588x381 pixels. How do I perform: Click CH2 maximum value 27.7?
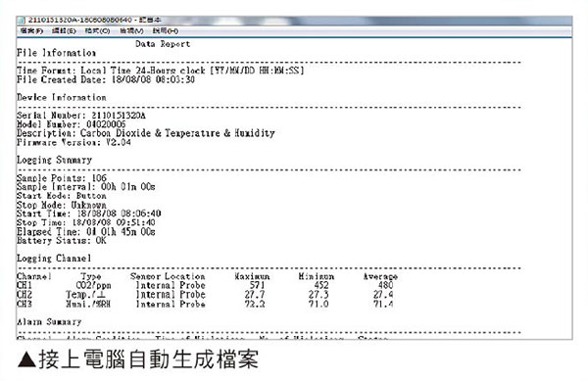coord(255,295)
